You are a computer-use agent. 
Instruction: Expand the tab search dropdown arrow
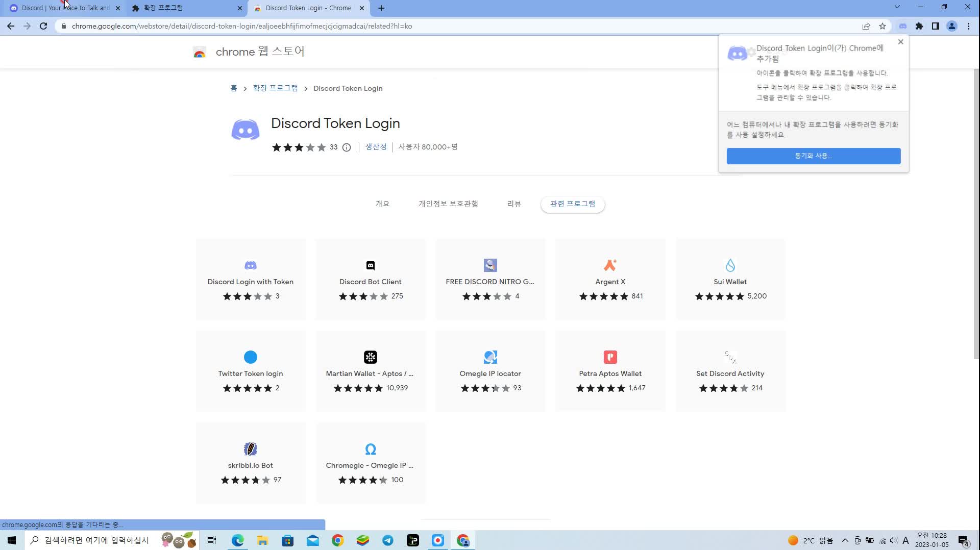tap(897, 7)
